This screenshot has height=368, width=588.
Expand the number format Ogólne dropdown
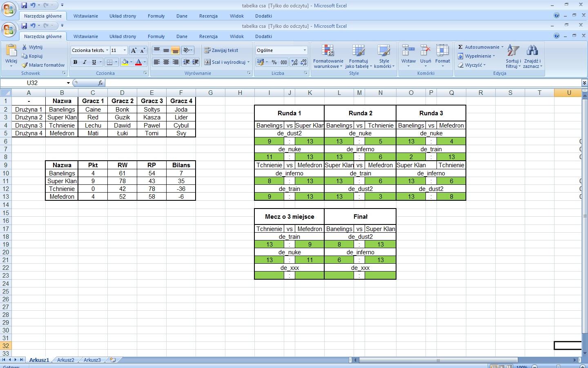click(304, 50)
